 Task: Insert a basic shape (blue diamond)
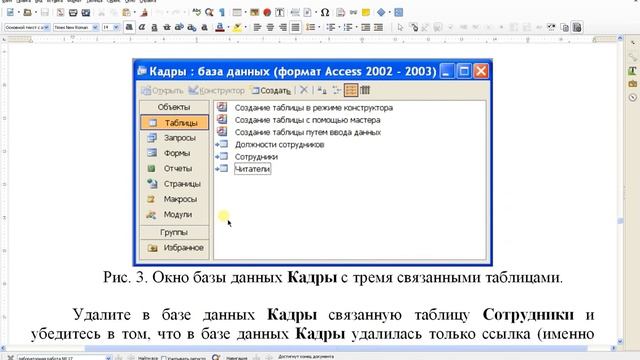[381, 13]
